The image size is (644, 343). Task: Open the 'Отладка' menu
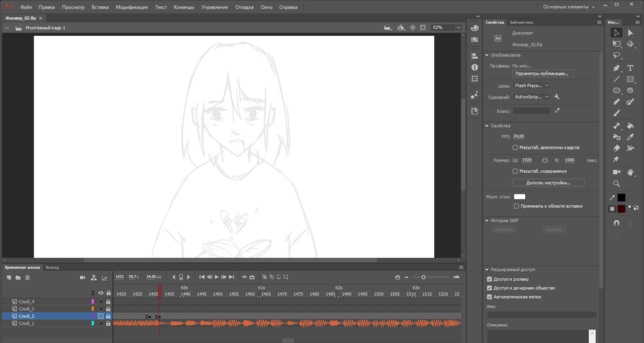tap(244, 7)
